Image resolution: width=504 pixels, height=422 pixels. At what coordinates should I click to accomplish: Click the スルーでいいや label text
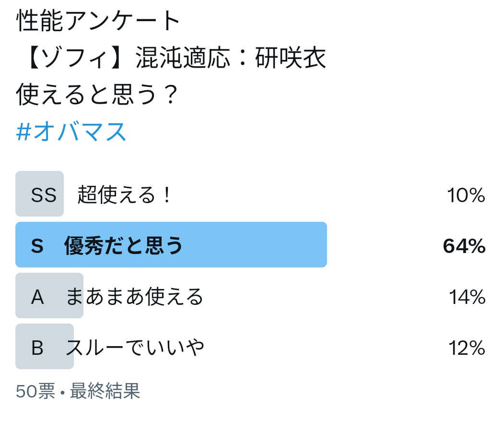(x=135, y=347)
